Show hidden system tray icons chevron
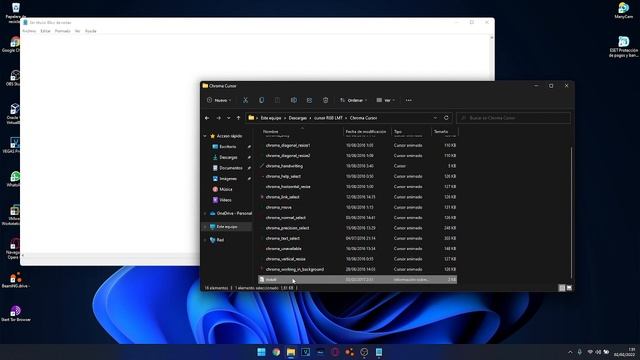The image size is (640, 360). click(x=570, y=352)
